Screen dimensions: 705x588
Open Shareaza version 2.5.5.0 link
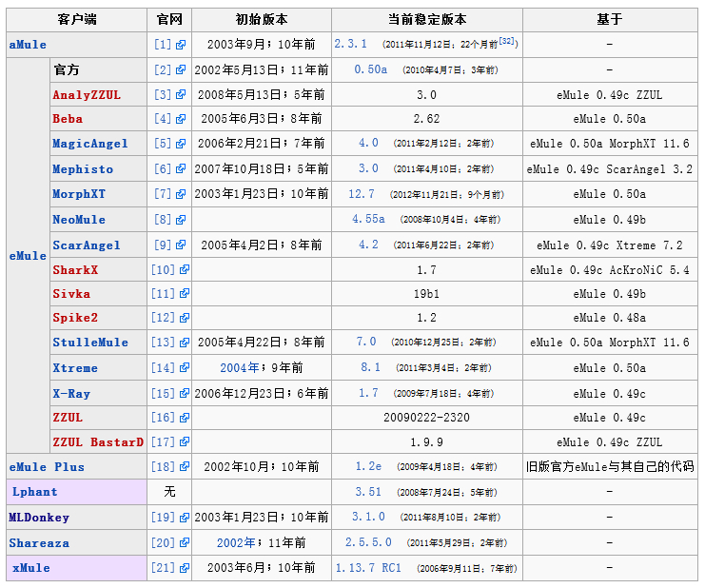click(369, 542)
